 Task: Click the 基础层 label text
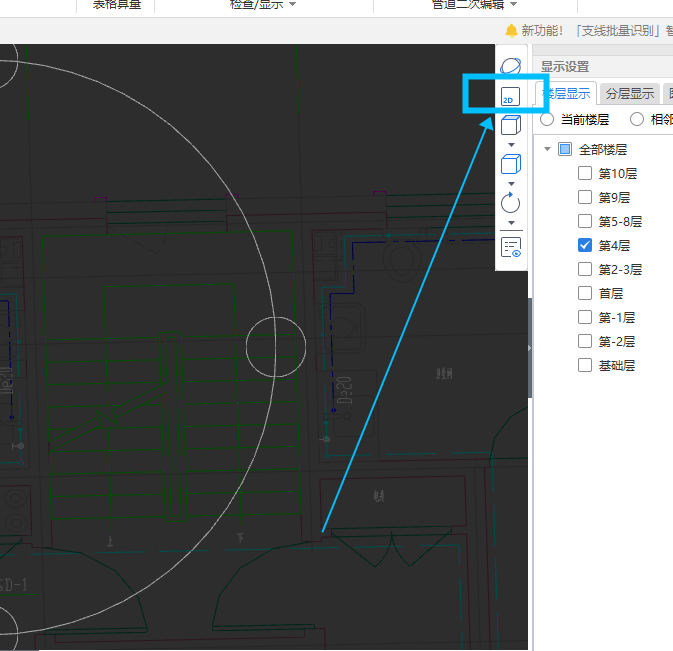pyautogui.click(x=617, y=366)
